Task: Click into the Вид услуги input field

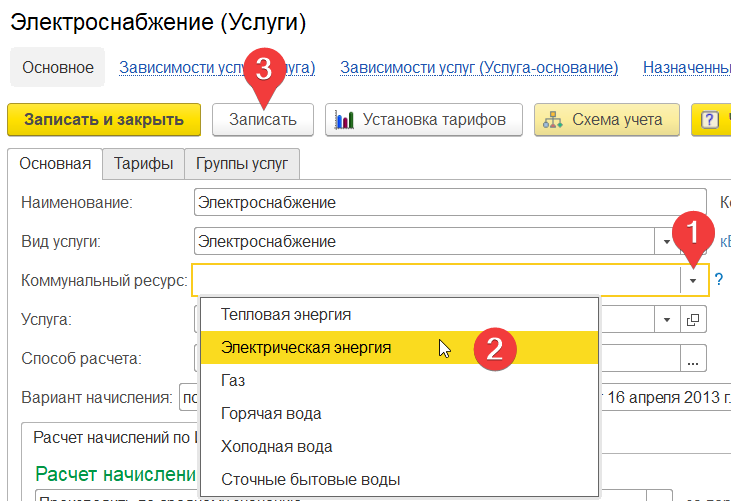Action: coord(424,241)
